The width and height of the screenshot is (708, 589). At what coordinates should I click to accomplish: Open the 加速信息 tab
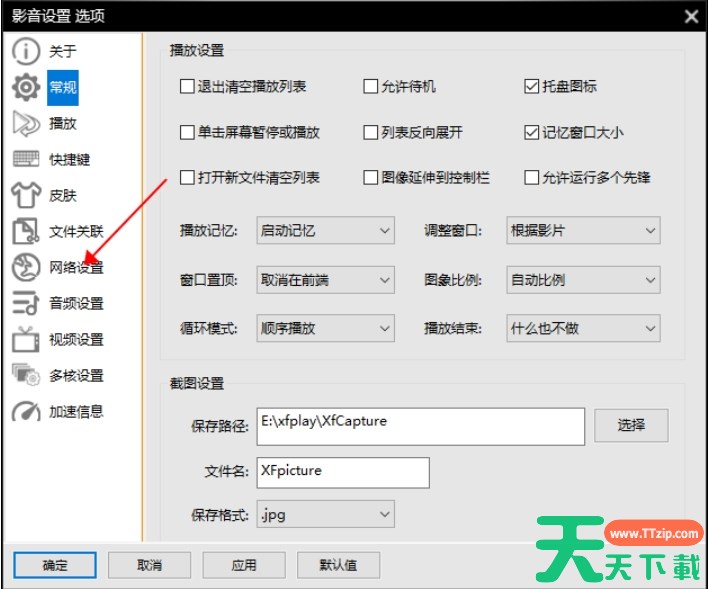76,411
